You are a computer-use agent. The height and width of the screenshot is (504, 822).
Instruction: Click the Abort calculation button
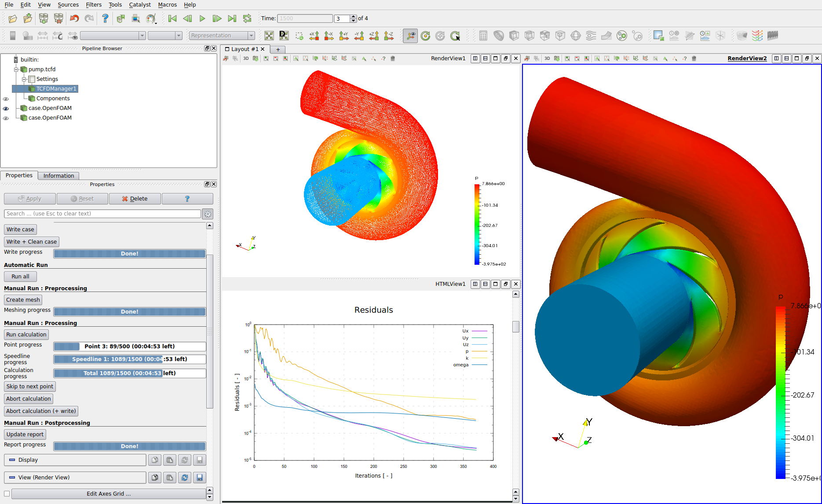pyautogui.click(x=29, y=399)
